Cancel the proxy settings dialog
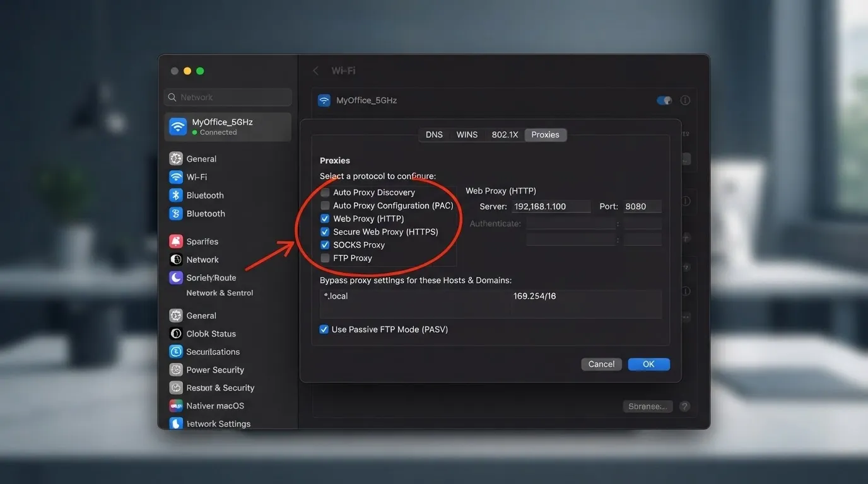This screenshot has height=484, width=868. pos(601,364)
